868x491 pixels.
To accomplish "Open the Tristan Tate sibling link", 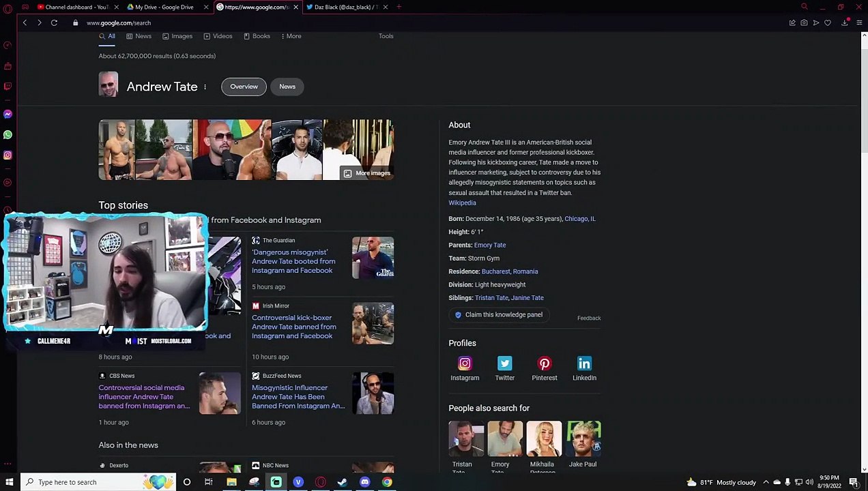I will [492, 298].
